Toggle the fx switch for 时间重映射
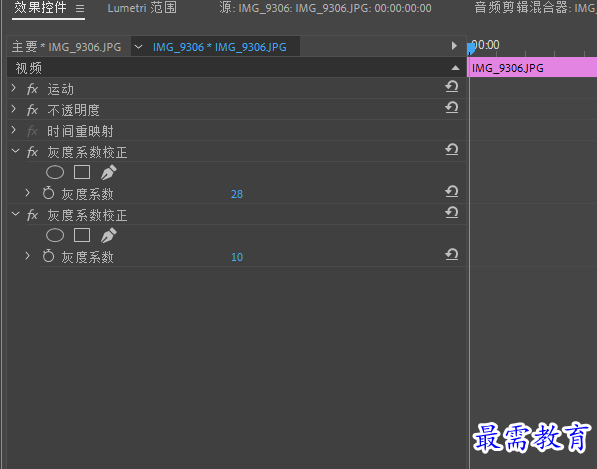The image size is (597, 469). (32, 131)
